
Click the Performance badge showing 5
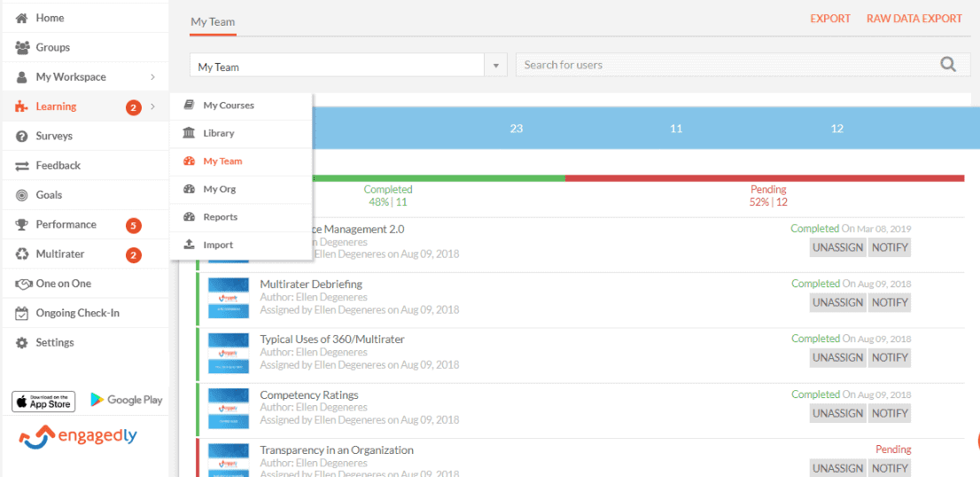coord(133,225)
